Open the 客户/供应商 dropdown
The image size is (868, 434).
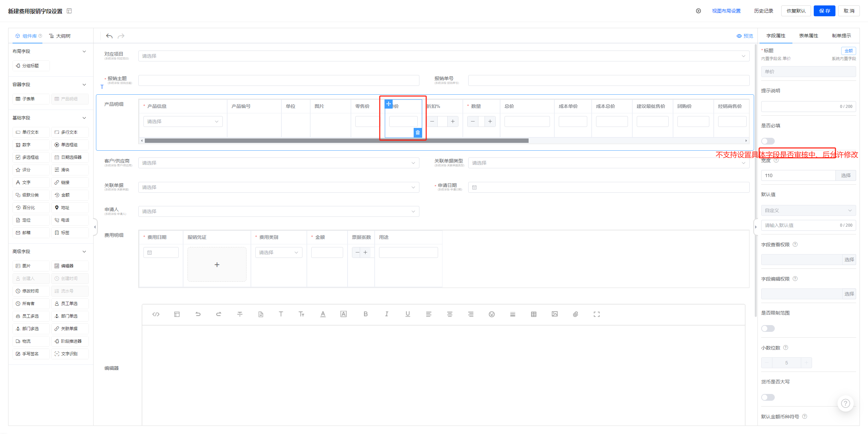[279, 163]
